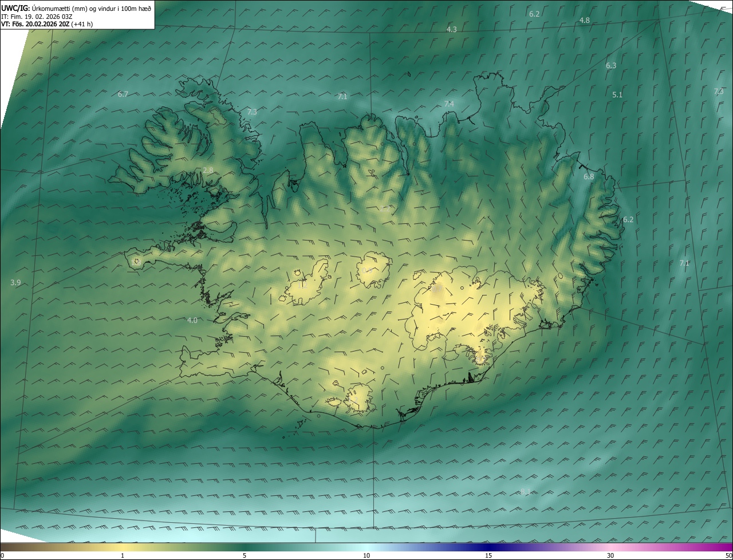This screenshot has width=733, height=560.
Task: Click the 6.8 value label on east coast
Action: coord(589,177)
